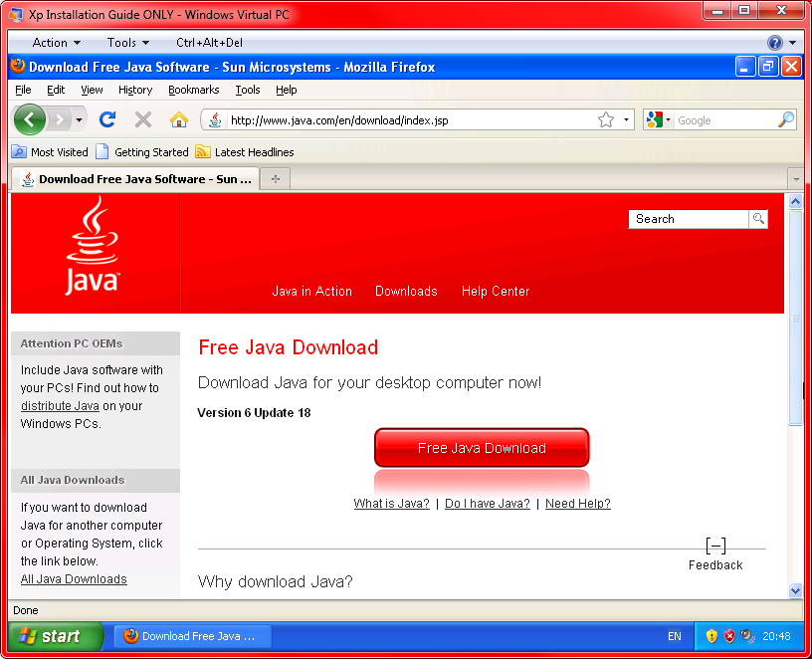812x659 pixels.
Task: Click the Java site Search input field
Action: (689, 219)
